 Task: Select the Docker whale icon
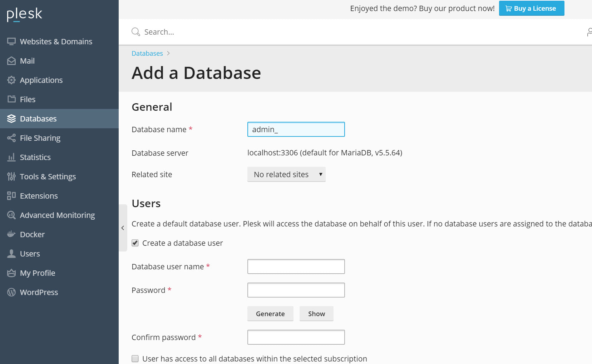11,234
